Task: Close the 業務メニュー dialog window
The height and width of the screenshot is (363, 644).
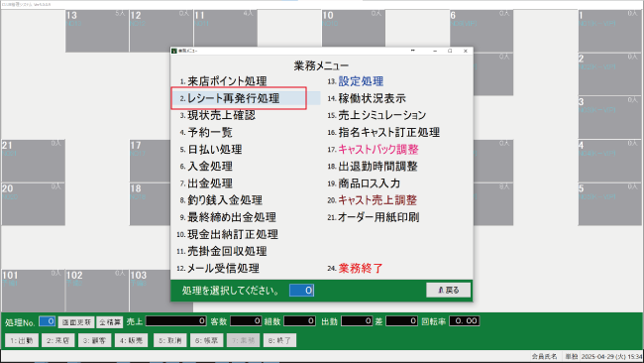Action: (x=465, y=51)
